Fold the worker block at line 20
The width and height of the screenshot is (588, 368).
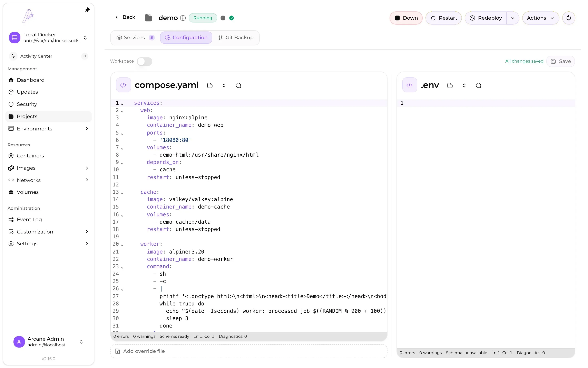click(x=122, y=245)
